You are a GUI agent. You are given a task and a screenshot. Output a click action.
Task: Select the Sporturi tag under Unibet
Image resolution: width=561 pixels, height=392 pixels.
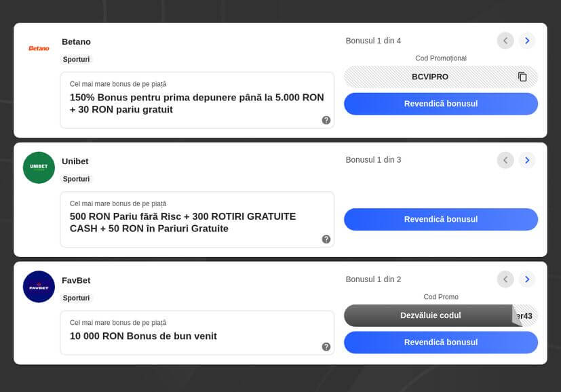click(x=76, y=179)
